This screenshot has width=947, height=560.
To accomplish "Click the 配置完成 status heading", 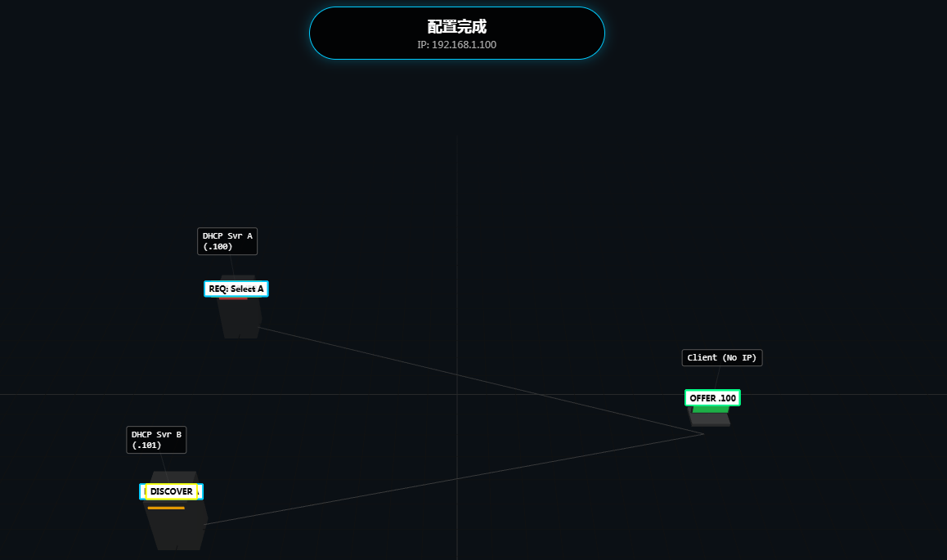I will click(x=456, y=26).
